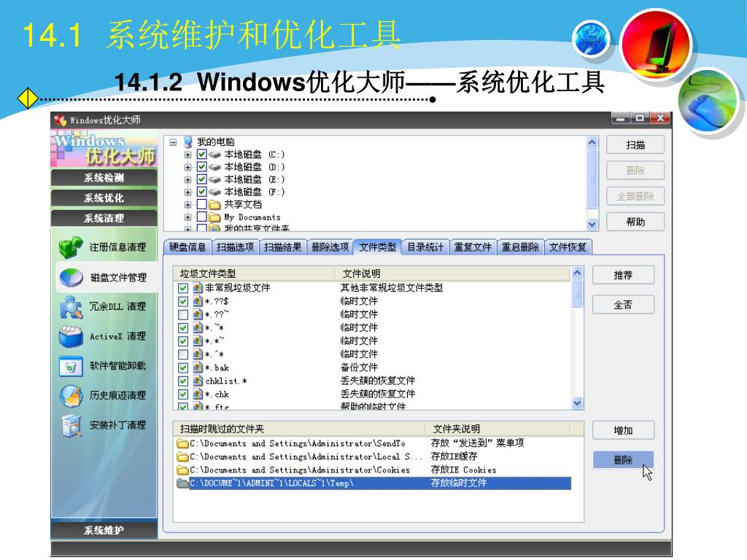Click folder icon of SendTo path

[x=182, y=443]
